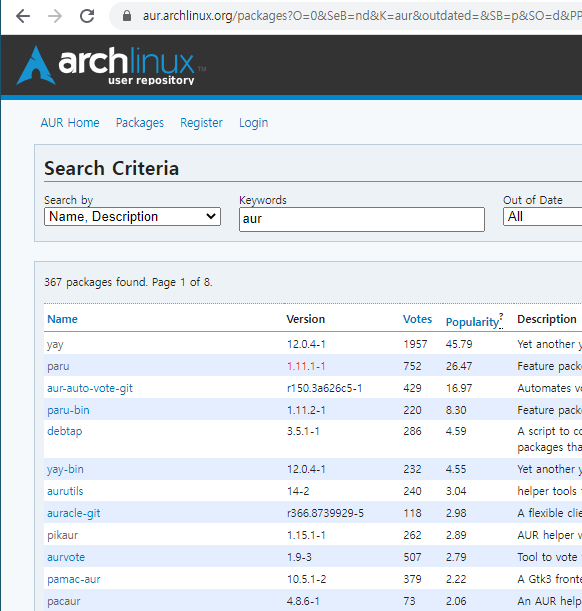The height and width of the screenshot is (611, 582).
Task: Open the debtap package
Action: [65, 431]
